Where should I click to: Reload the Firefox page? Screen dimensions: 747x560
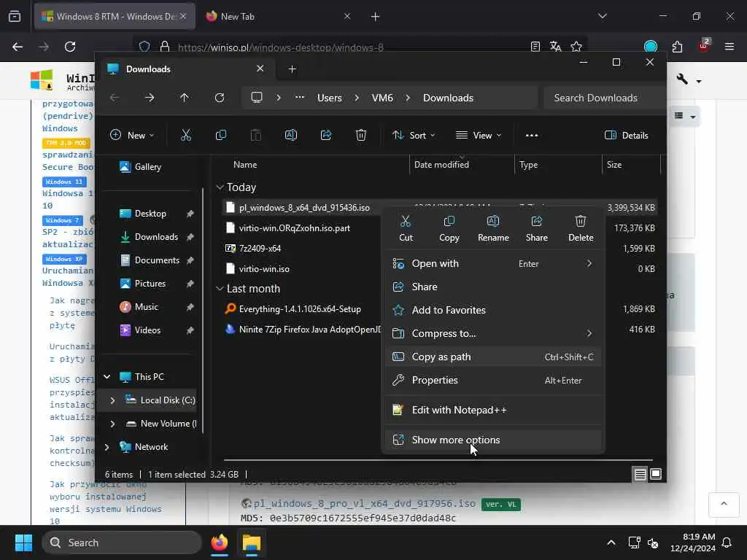(70, 47)
